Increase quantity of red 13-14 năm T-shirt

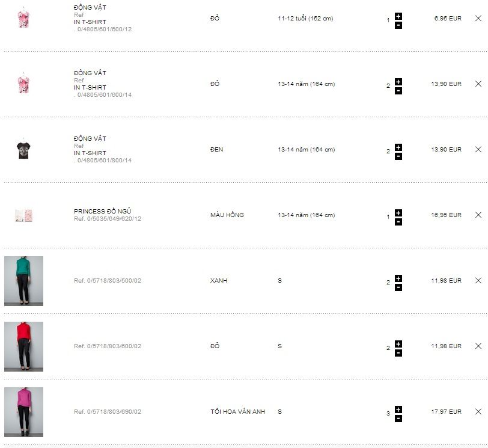398,81
